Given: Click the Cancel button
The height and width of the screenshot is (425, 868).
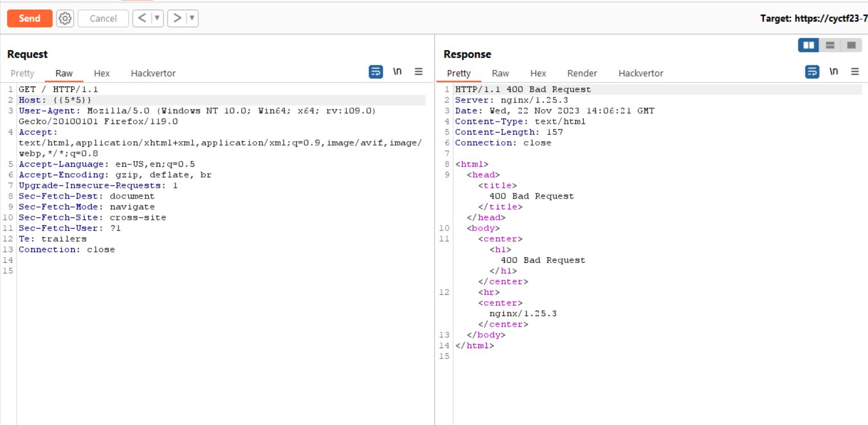Looking at the screenshot, I should tap(103, 18).
